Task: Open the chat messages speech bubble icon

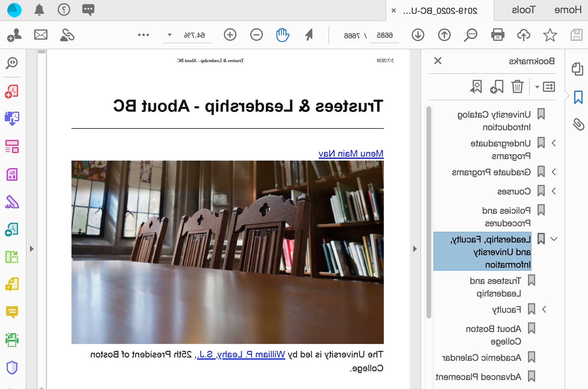Action: pyautogui.click(x=88, y=10)
